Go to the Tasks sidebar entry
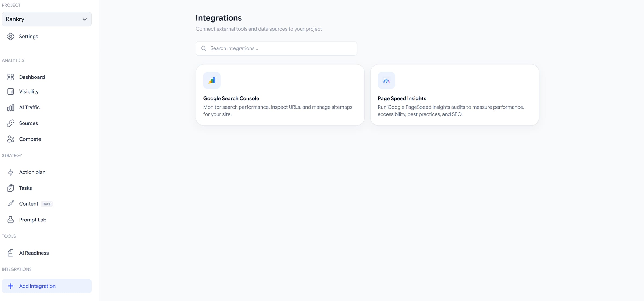 47,188
